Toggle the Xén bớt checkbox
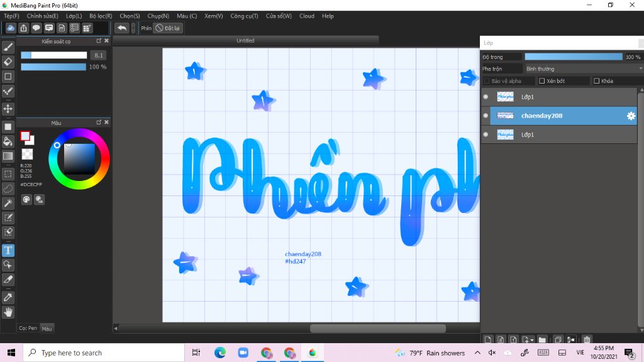 click(541, 81)
